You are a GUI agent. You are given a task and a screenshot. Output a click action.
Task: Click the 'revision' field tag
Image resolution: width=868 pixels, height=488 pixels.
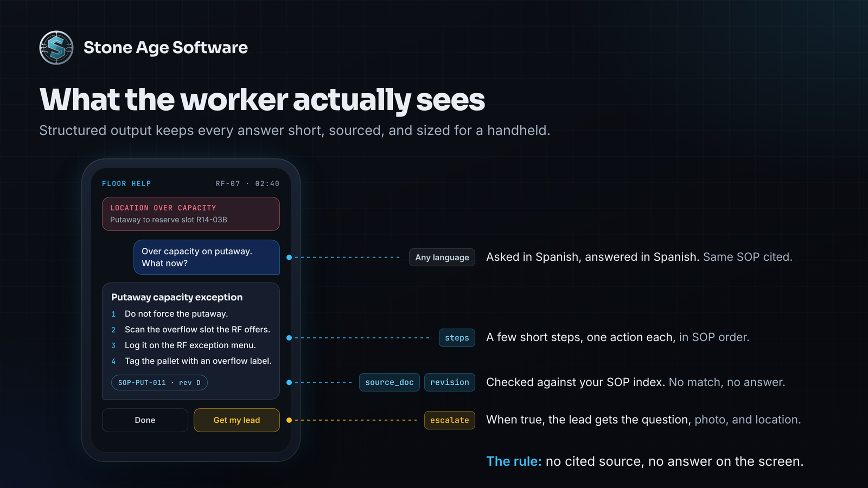(x=450, y=382)
